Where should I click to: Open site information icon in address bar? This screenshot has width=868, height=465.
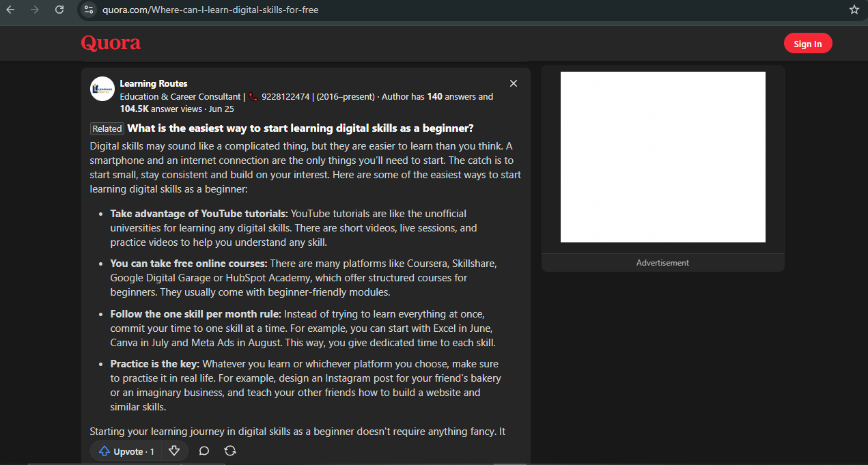tap(88, 10)
